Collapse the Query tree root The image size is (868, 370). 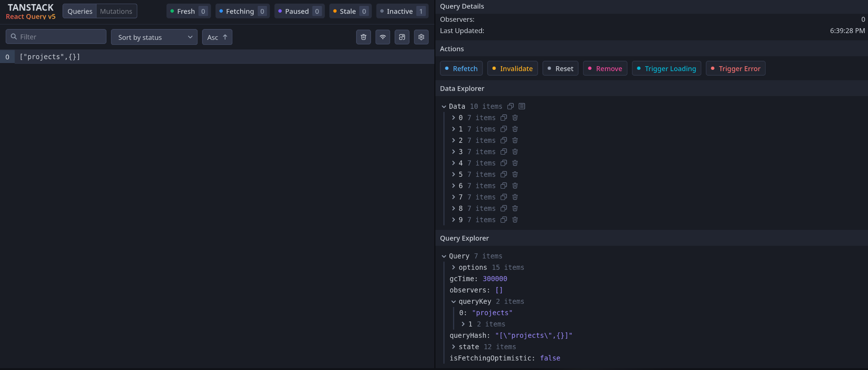pos(444,256)
